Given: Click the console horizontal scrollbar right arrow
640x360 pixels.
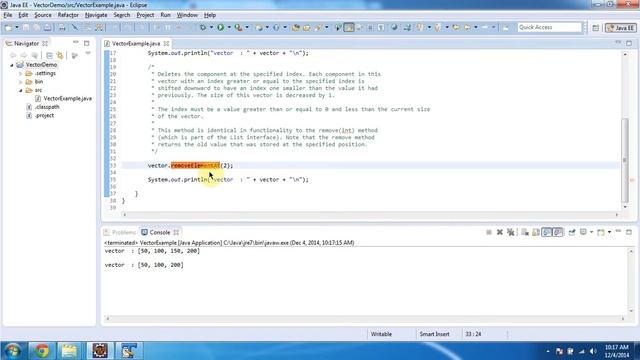Looking at the screenshot, I should click(x=623, y=319).
